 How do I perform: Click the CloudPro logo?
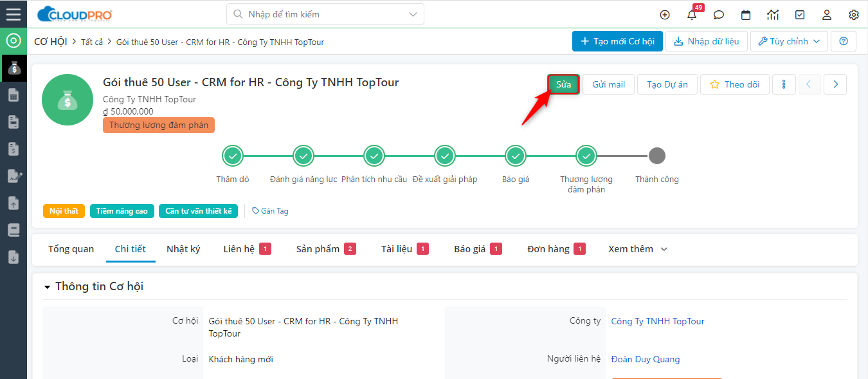[75, 14]
